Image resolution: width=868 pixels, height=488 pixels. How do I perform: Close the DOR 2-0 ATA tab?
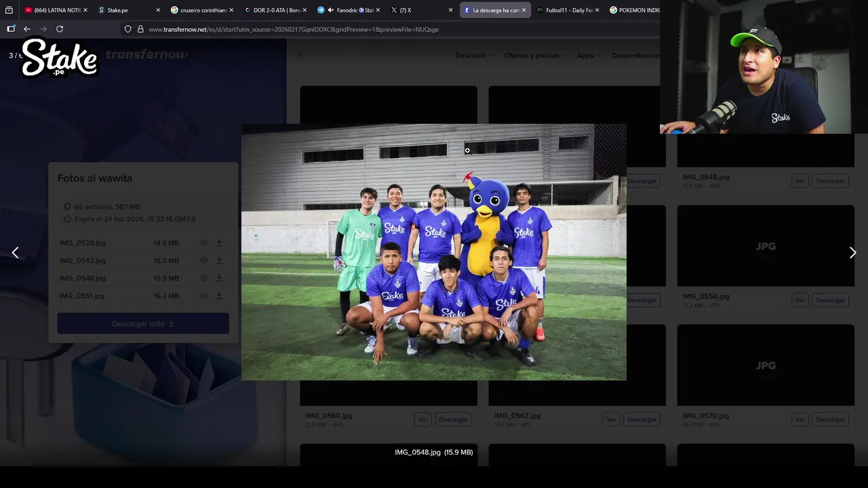[304, 10]
